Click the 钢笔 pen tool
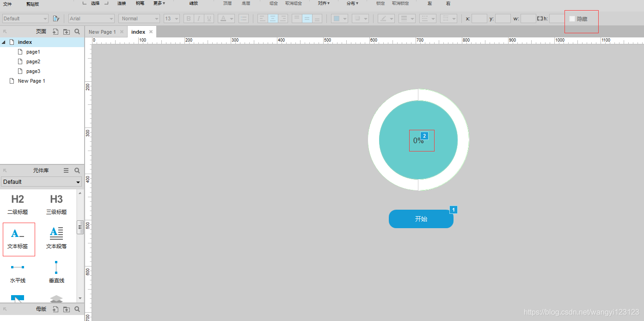The height and width of the screenshot is (321, 644). pyautogui.click(x=140, y=3)
